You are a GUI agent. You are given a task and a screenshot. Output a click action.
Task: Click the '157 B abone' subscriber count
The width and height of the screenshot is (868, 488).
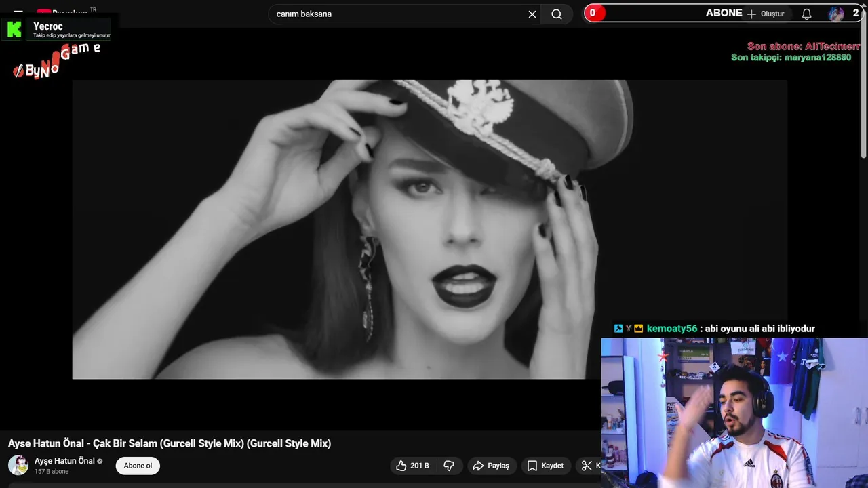[52, 472]
